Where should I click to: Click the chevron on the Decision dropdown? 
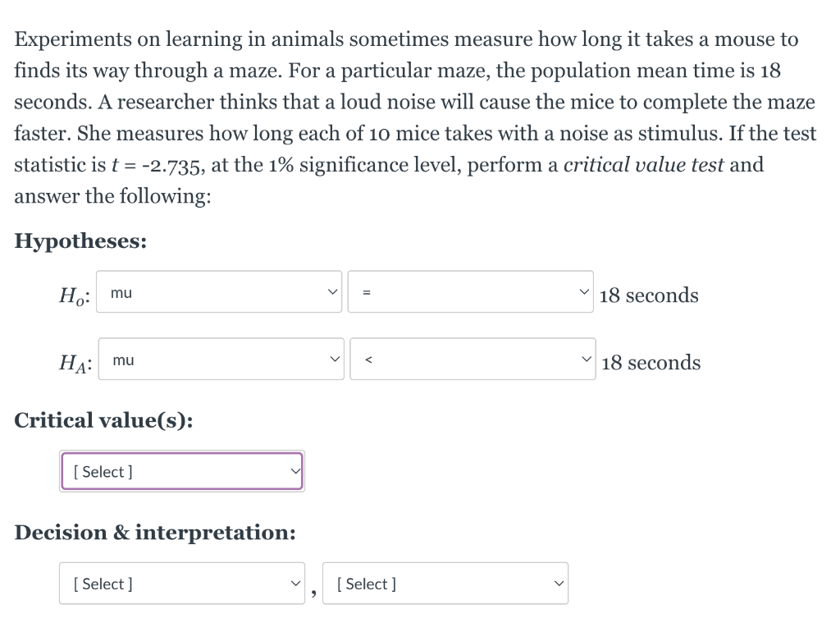tap(294, 584)
